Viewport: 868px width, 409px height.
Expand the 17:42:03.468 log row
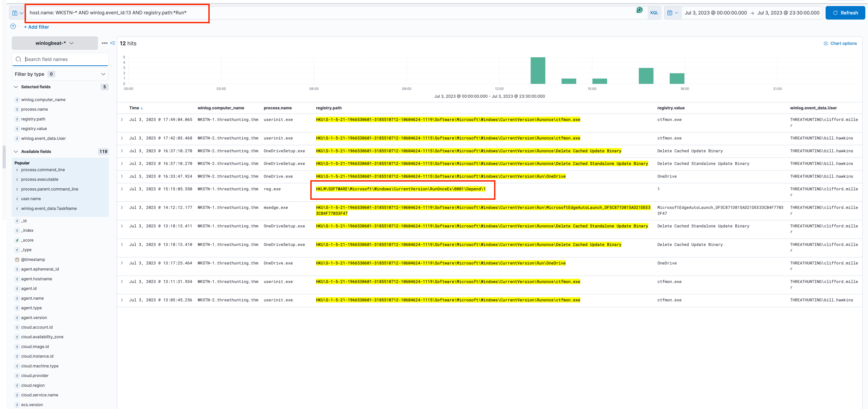point(122,138)
